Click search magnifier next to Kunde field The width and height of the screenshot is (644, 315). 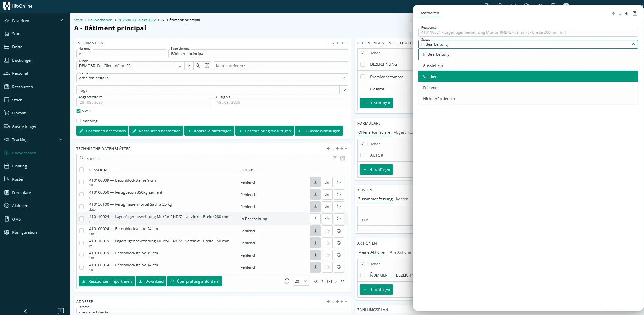tap(198, 65)
